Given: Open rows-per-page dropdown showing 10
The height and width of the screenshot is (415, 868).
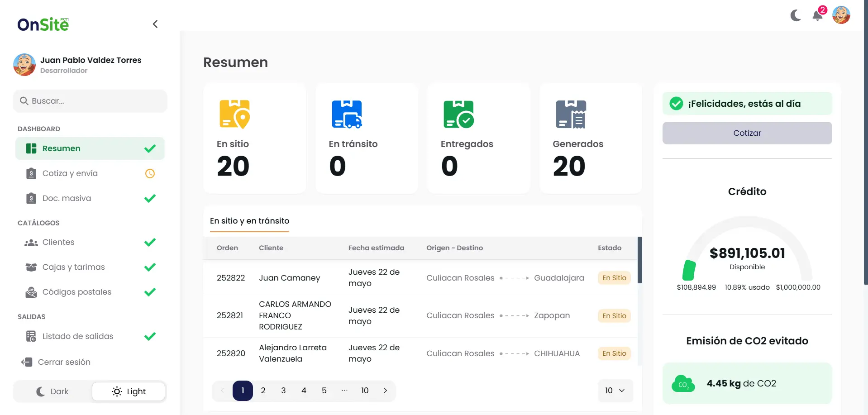Looking at the screenshot, I should tap(615, 391).
